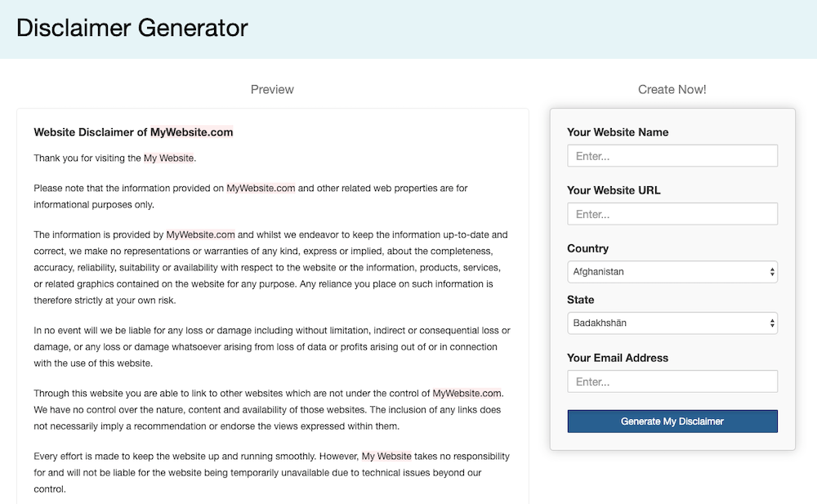
Task: Click the Your Website Name input field
Action: pos(672,156)
